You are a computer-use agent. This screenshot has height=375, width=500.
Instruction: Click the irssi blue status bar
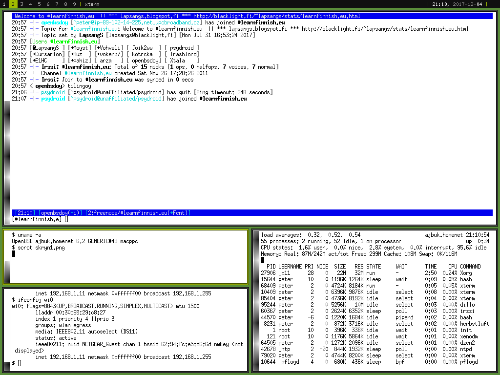point(252,213)
